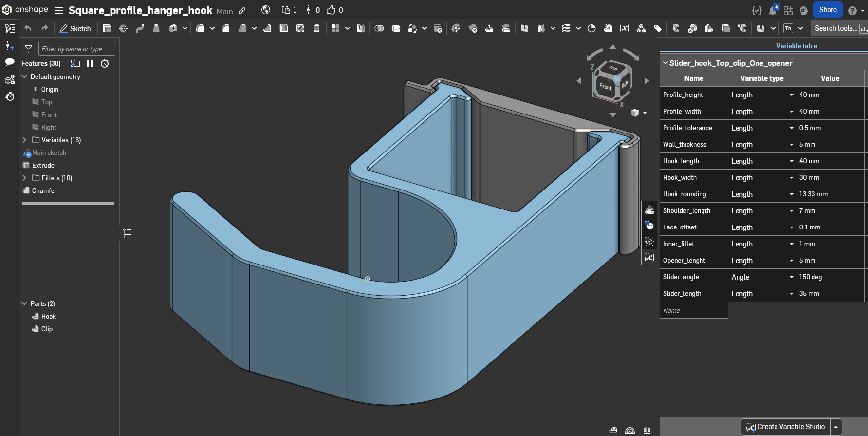Click the Sketch button
The height and width of the screenshot is (436, 868).
(75, 28)
